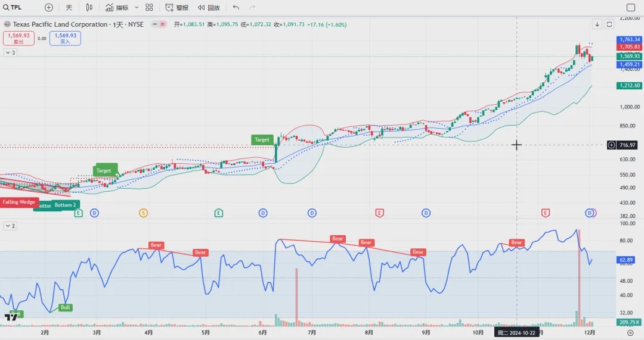Expand the dropdown arrow next to 指标
This screenshot has height=340, width=644.
click(137, 8)
